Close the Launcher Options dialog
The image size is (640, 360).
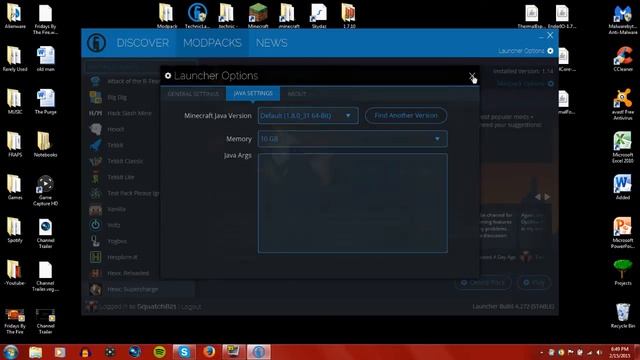472,76
